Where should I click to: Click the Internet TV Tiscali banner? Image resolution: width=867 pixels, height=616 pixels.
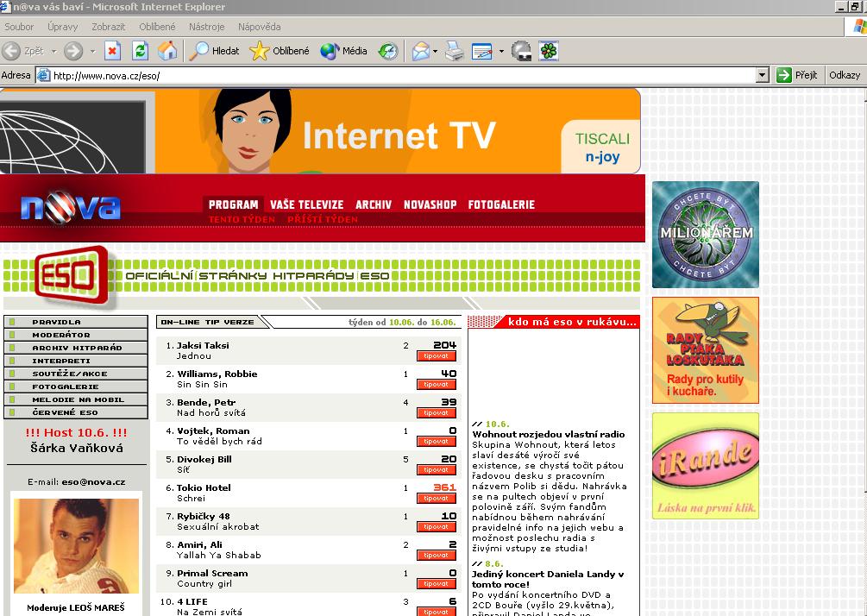320,131
